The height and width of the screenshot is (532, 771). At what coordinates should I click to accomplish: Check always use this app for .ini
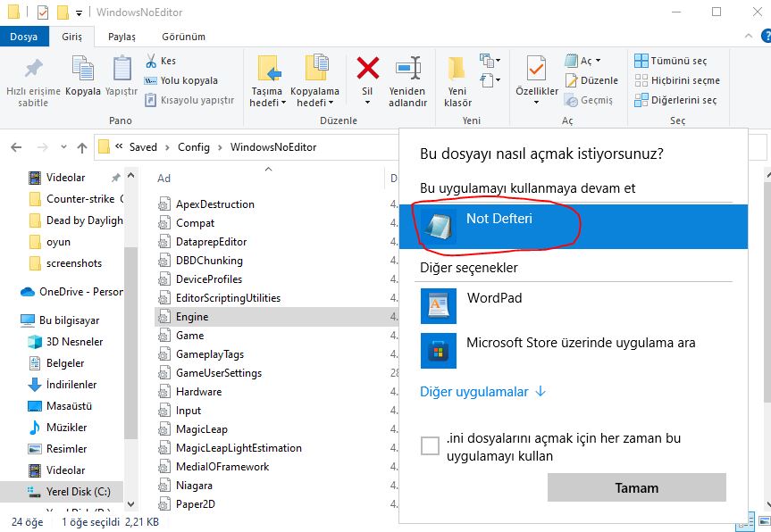430,446
